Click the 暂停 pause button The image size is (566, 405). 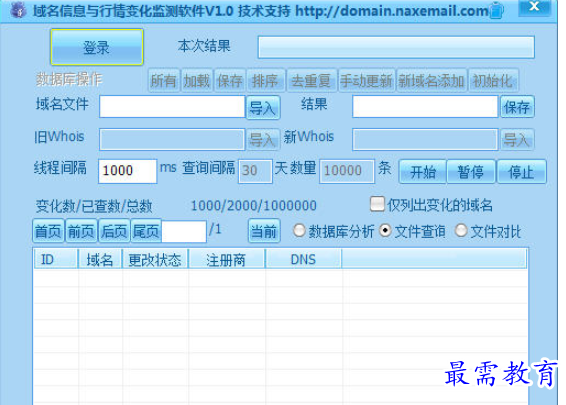click(471, 172)
